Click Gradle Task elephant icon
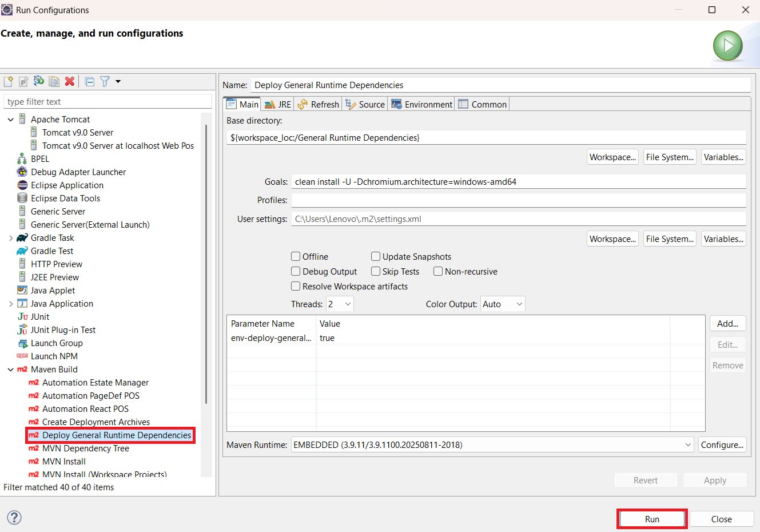Viewport: 760px width, 532px height. pos(22,237)
